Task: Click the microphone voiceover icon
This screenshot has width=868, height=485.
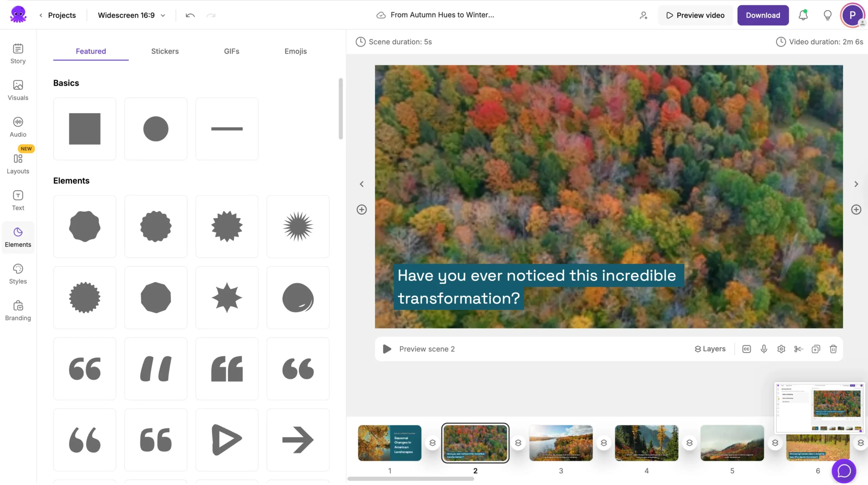Action: pyautogui.click(x=764, y=349)
